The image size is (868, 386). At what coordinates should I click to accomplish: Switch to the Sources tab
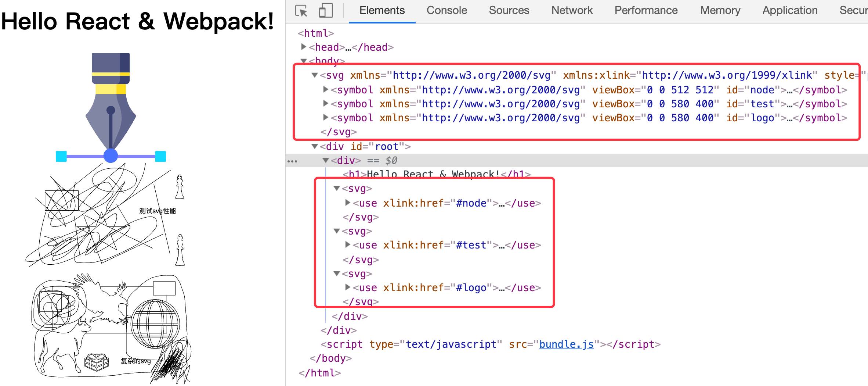pyautogui.click(x=509, y=11)
